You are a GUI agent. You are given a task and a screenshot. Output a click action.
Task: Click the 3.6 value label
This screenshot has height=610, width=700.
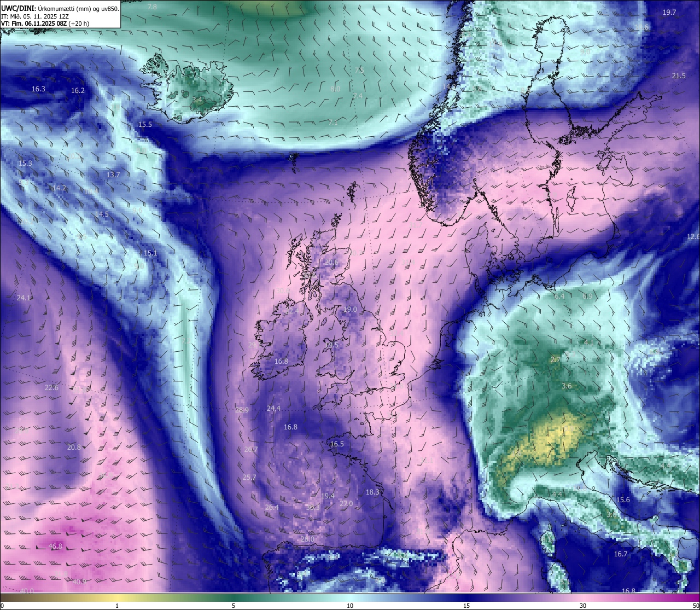(x=567, y=386)
